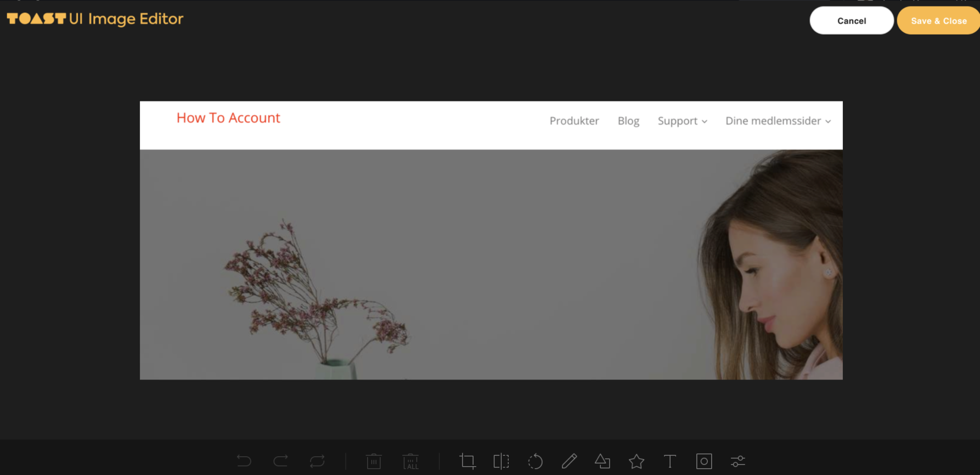Click the Redo icon

(x=280, y=461)
